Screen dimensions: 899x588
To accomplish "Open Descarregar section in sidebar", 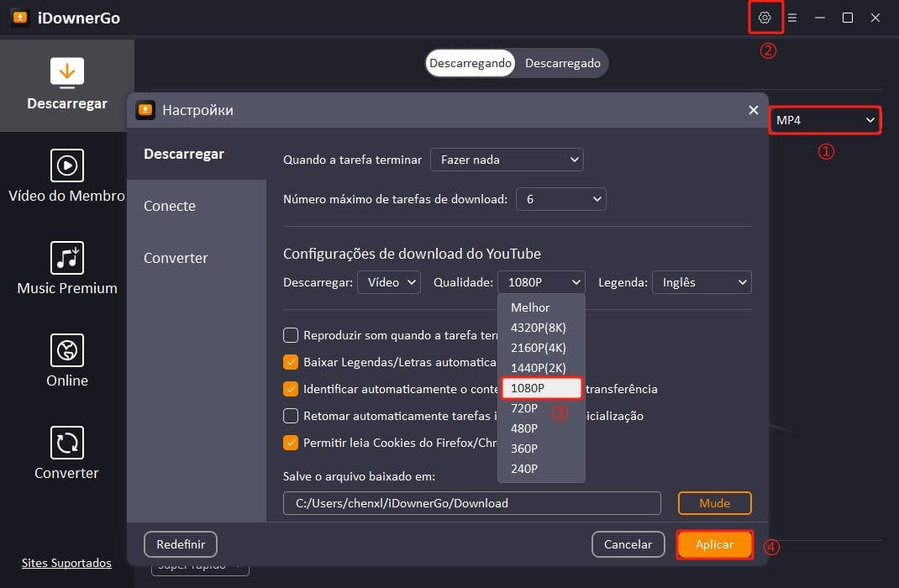I will (x=67, y=85).
